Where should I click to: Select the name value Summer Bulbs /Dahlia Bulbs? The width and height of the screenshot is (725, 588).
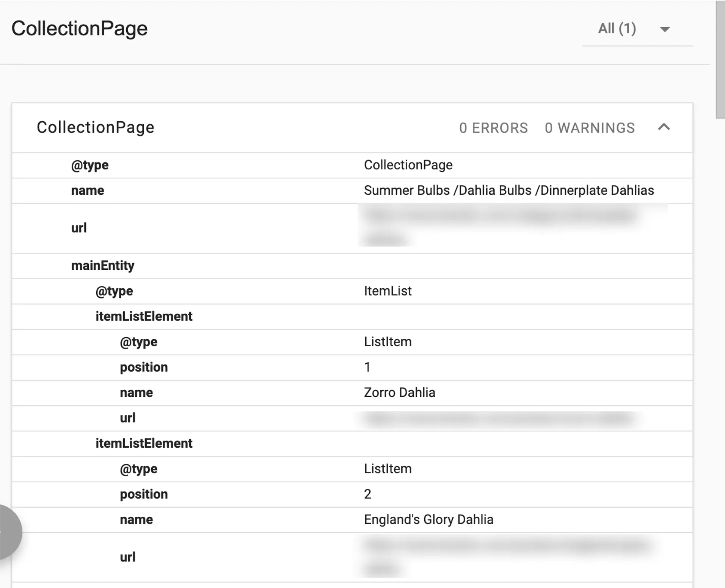[x=508, y=191]
